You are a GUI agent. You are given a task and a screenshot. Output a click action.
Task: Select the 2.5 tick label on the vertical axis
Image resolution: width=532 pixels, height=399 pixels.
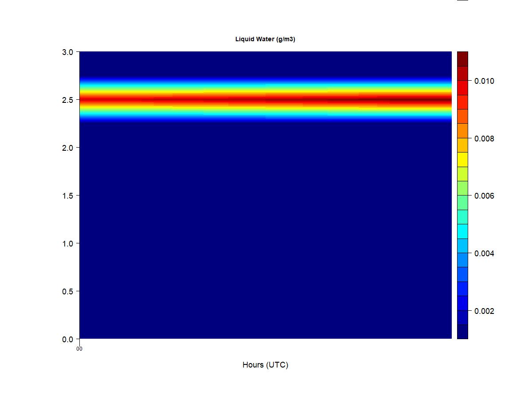(67, 100)
